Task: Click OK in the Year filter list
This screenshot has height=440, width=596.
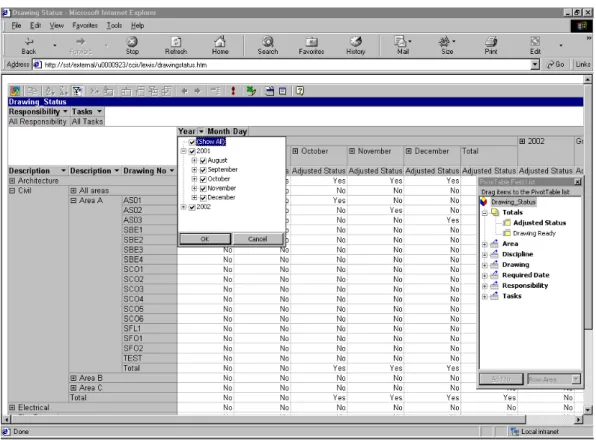Action: (205, 239)
